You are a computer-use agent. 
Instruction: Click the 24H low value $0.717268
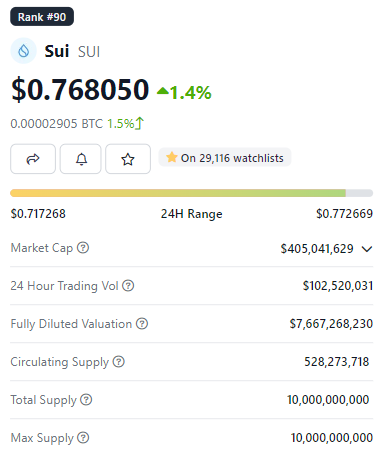pyautogui.click(x=38, y=214)
